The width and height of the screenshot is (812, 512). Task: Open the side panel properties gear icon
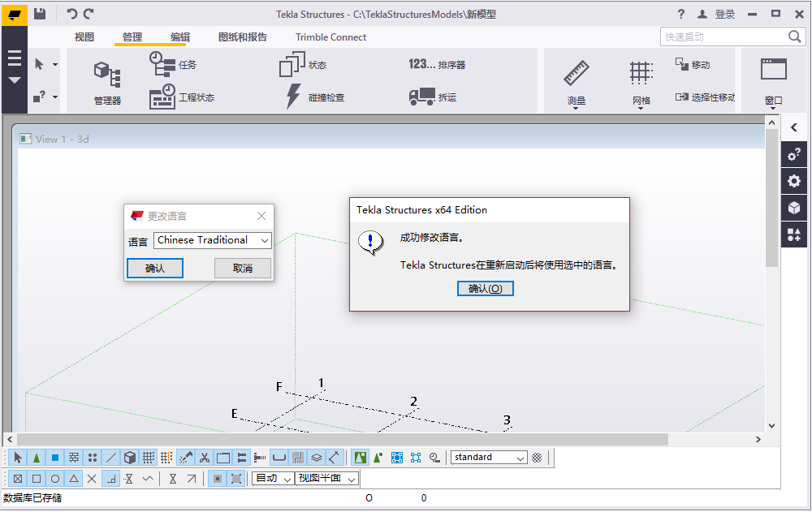[794, 181]
